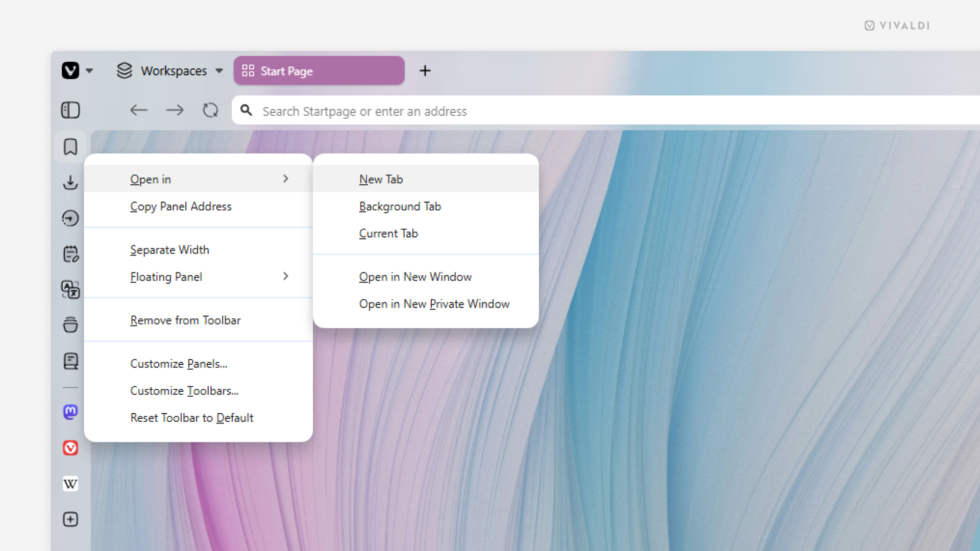Open panel in Background Tab

[426, 206]
